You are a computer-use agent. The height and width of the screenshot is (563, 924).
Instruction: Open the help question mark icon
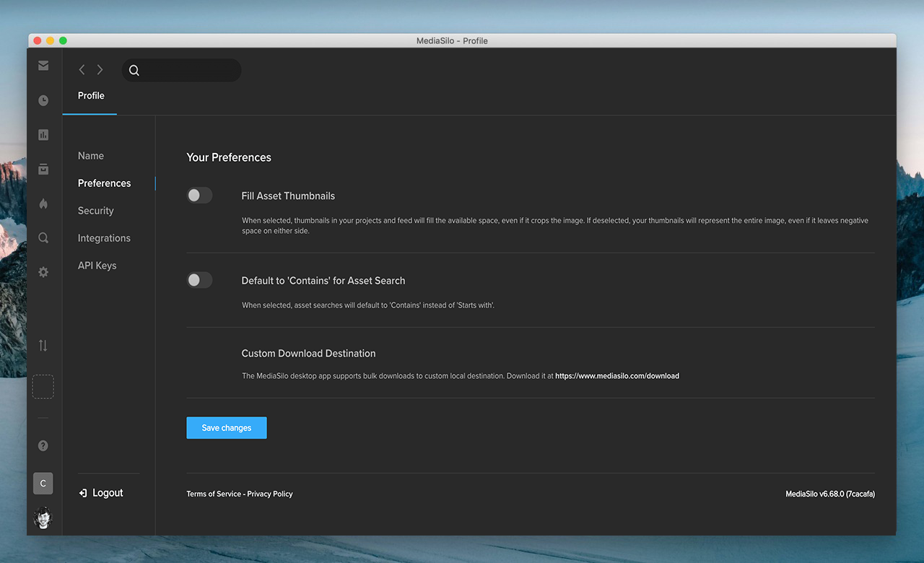click(43, 446)
